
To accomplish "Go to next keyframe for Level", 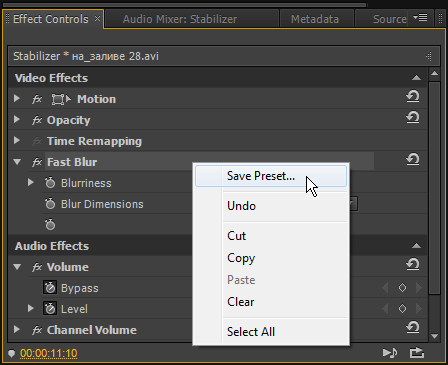I will tap(419, 309).
